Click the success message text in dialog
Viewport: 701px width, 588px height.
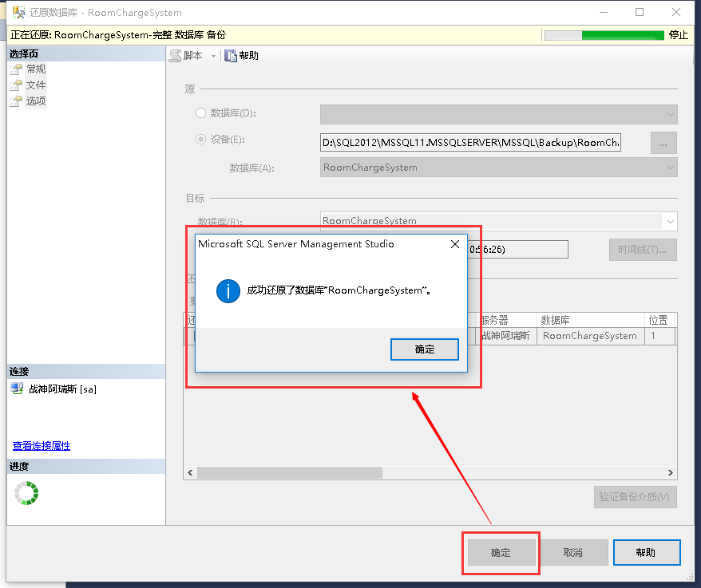click(x=339, y=290)
